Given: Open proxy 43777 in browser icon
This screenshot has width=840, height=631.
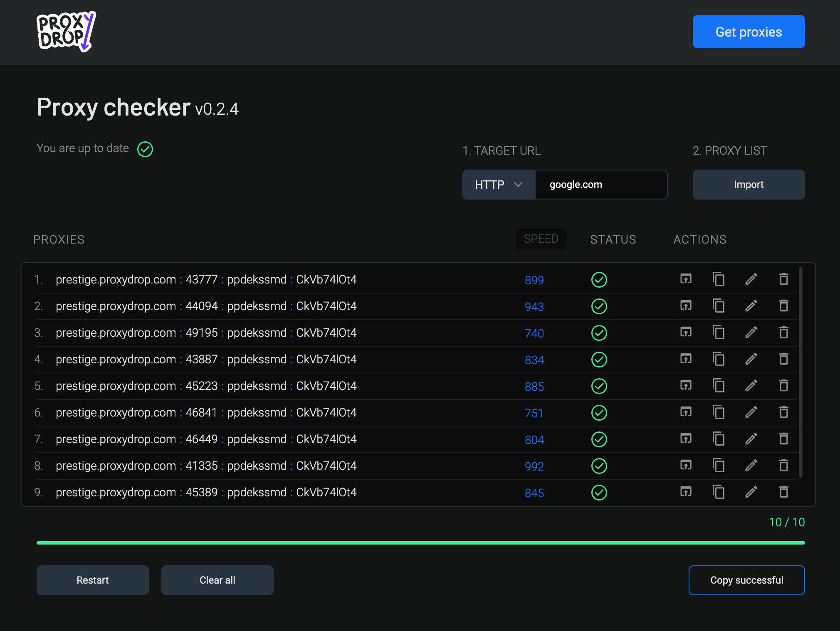Looking at the screenshot, I should [686, 279].
